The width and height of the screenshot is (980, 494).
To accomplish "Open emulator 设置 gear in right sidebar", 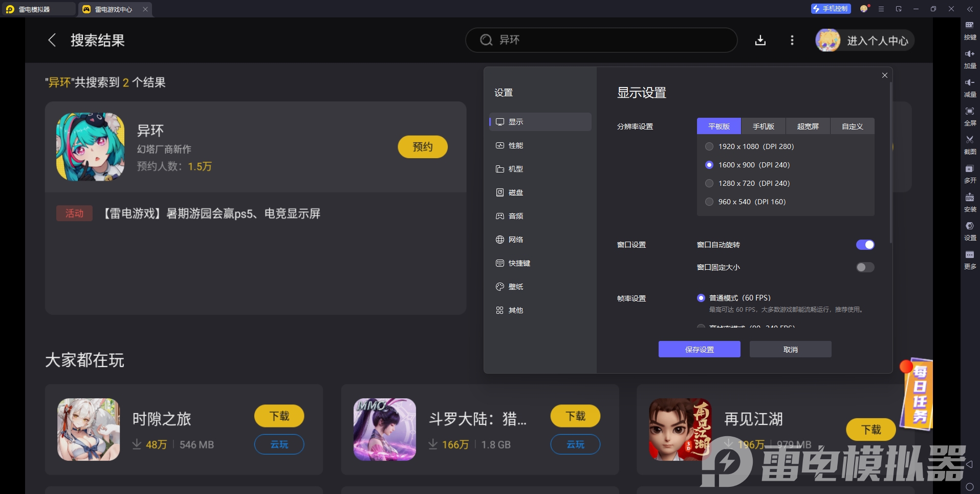I will click(x=970, y=231).
